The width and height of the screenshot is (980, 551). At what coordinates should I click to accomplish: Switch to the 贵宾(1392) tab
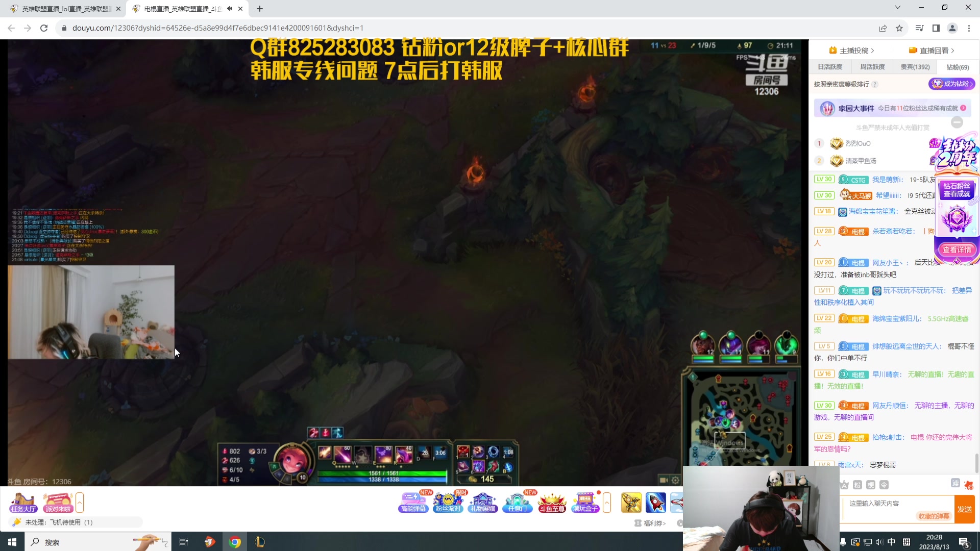pos(915,67)
